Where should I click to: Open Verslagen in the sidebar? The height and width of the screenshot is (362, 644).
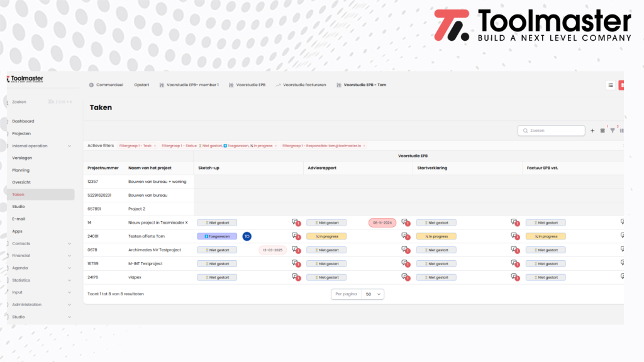click(x=22, y=158)
